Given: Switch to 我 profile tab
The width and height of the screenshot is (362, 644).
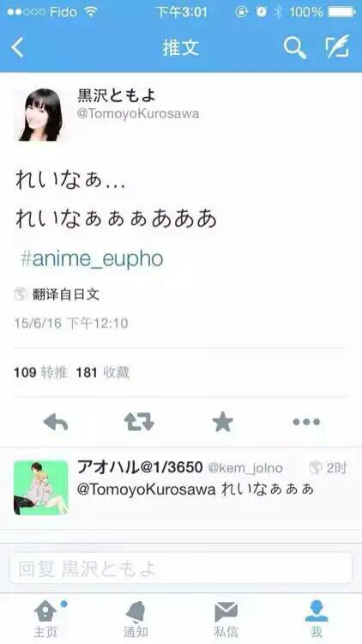Looking at the screenshot, I should tap(317, 618).
